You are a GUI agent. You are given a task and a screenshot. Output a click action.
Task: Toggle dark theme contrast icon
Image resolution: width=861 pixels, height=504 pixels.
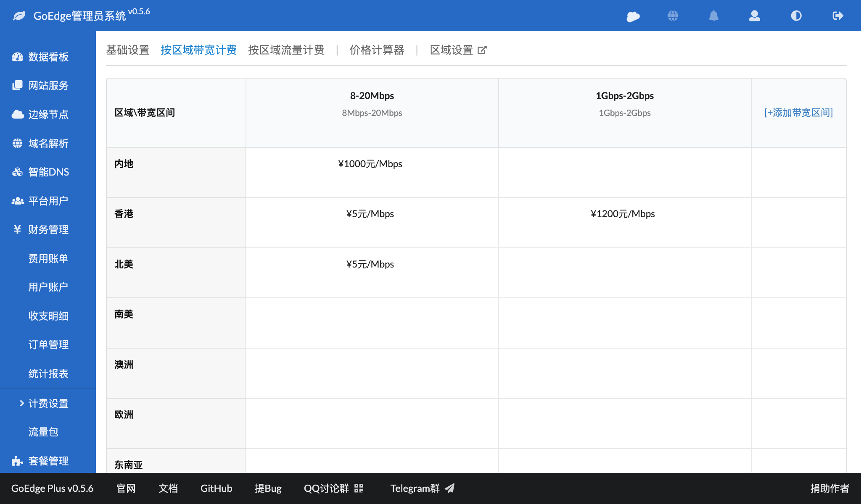click(796, 16)
